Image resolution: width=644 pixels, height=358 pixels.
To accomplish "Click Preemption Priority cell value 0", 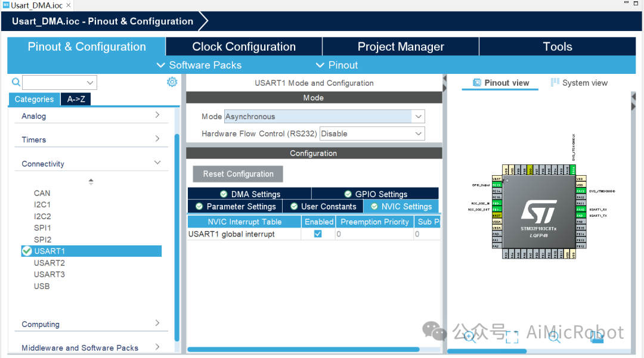I will point(374,234).
